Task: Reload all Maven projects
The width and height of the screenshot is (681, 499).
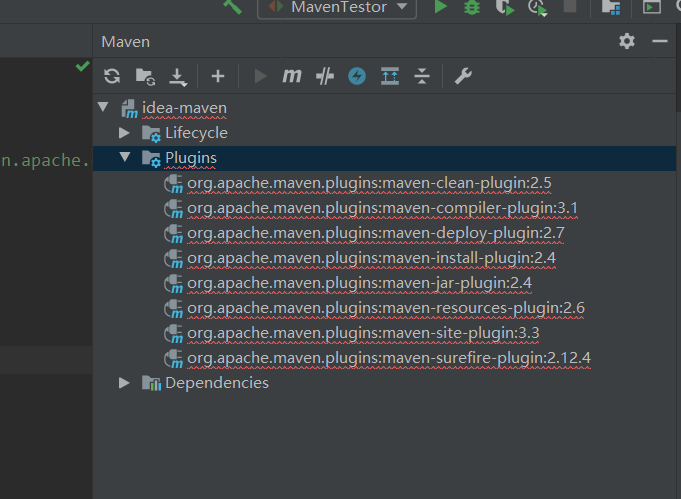Action: tap(112, 76)
